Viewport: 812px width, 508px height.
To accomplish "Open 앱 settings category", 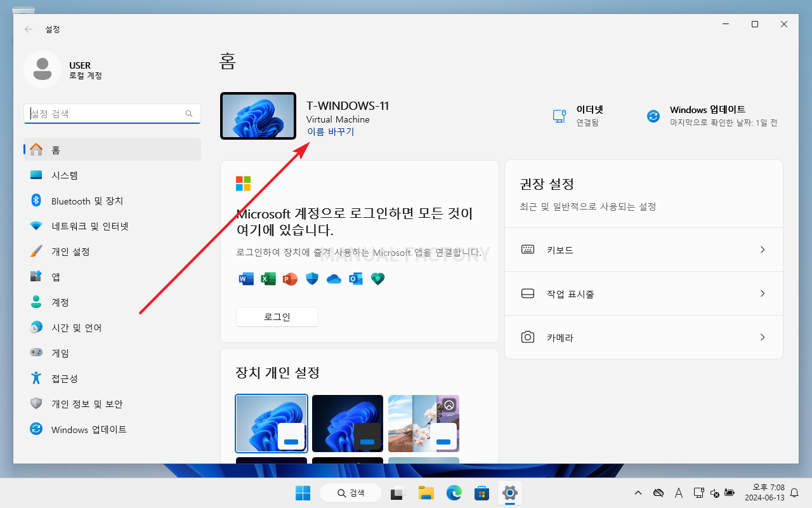I will [112, 277].
